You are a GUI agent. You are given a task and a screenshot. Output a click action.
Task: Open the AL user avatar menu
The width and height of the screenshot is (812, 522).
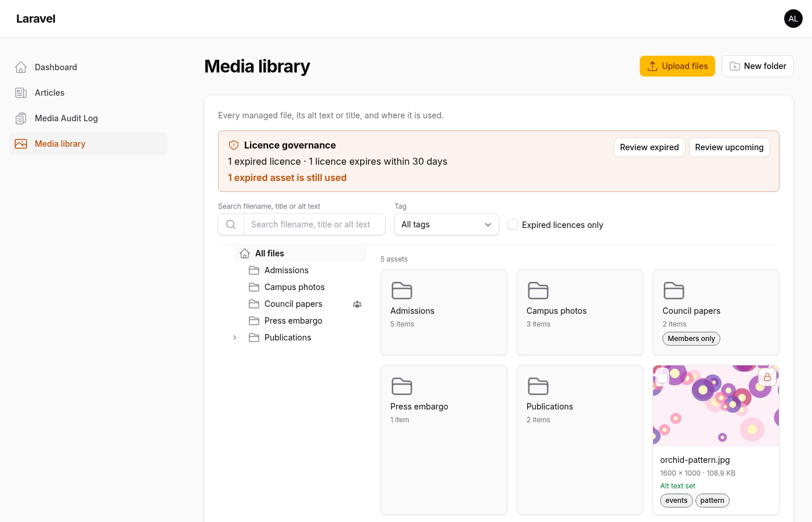793,19
